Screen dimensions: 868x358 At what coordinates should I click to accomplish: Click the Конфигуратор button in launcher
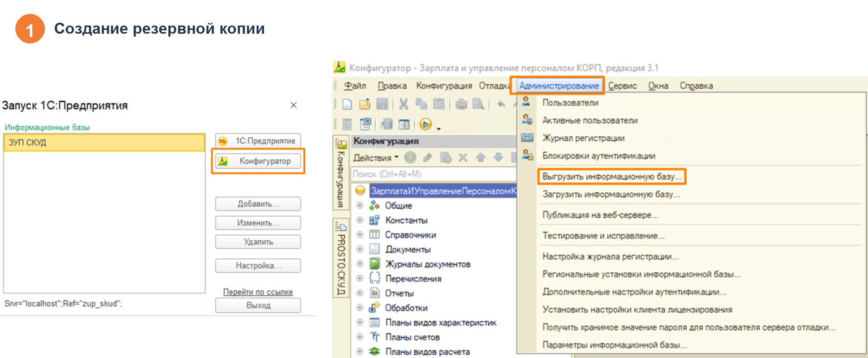coord(258,161)
